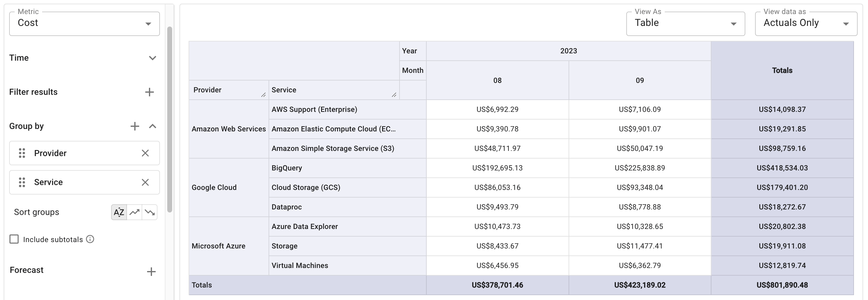Click the Provider column header
The image size is (868, 300).
(207, 90)
